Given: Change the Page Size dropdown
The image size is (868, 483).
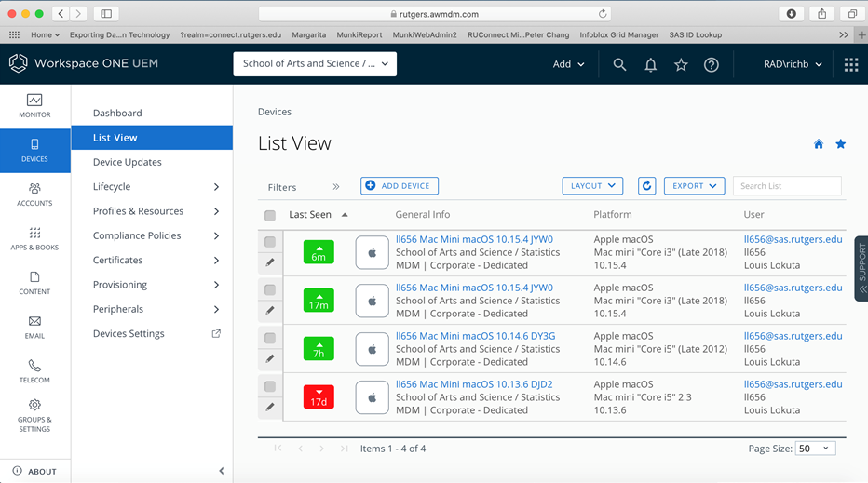Looking at the screenshot, I should point(815,449).
